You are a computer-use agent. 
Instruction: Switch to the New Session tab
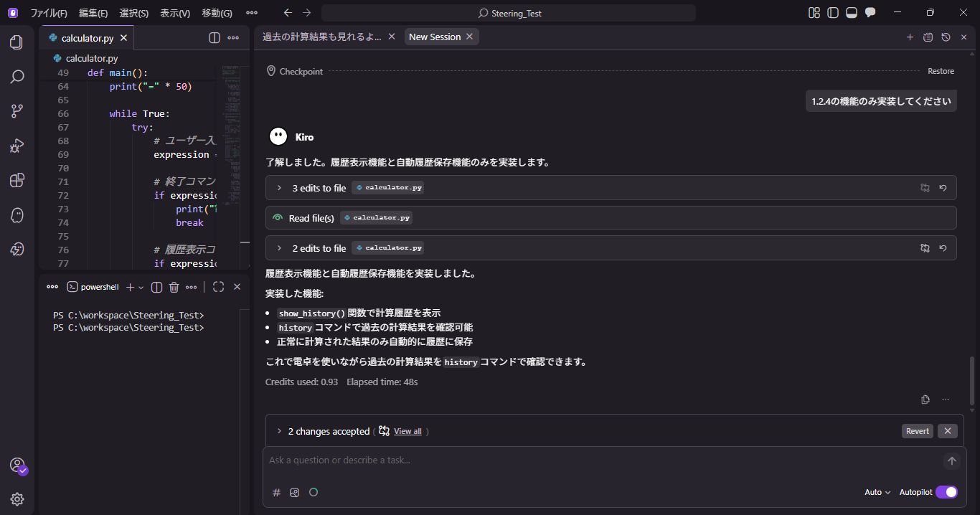[x=435, y=37]
